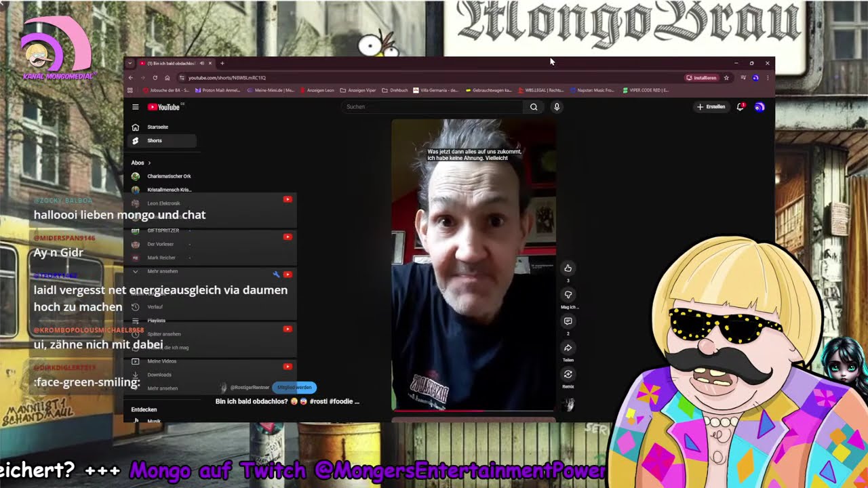This screenshot has width=868, height=488.
Task: Click the youtube.com address bar URL
Action: (227, 78)
